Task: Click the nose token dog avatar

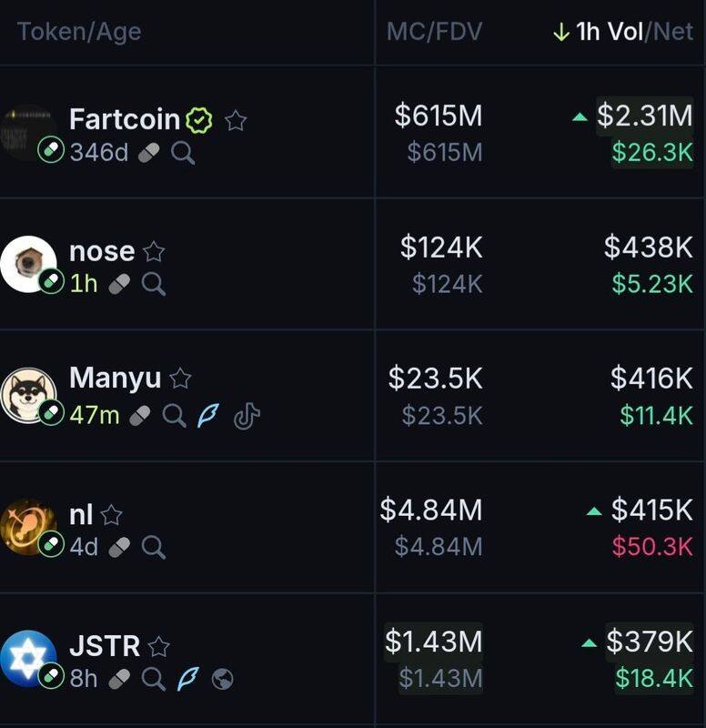Action: [27, 263]
